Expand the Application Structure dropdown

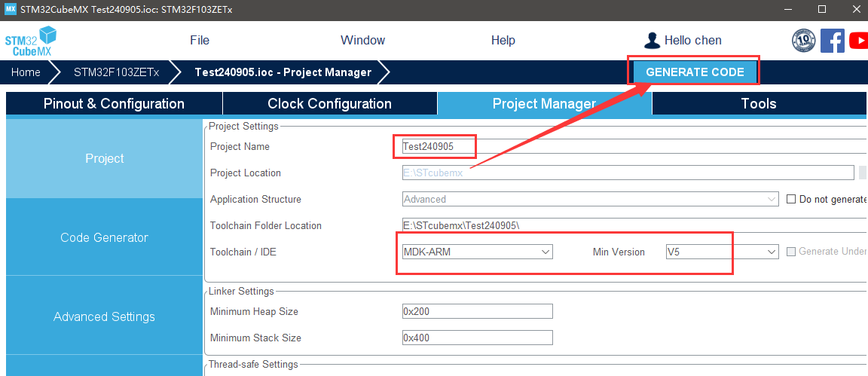tap(590, 200)
